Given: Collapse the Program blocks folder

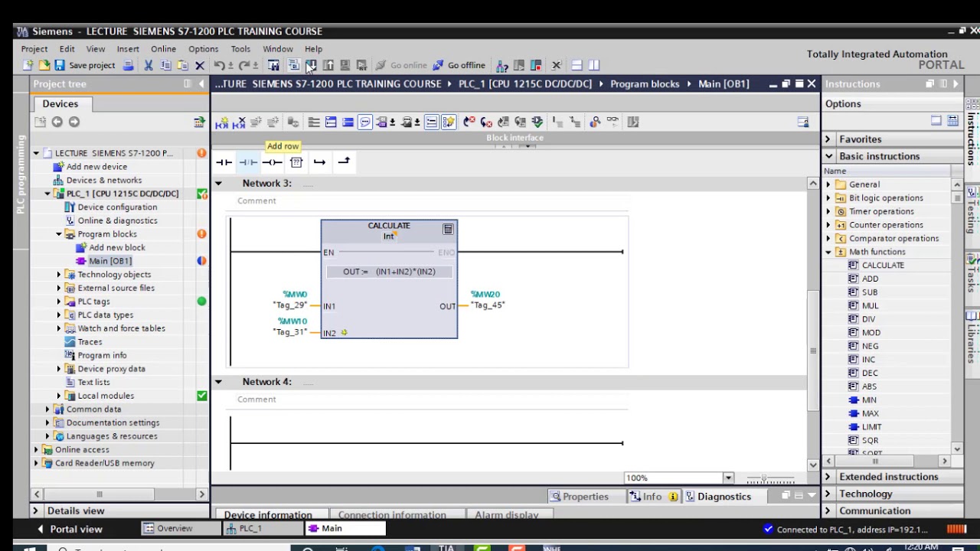Looking at the screenshot, I should [x=59, y=234].
